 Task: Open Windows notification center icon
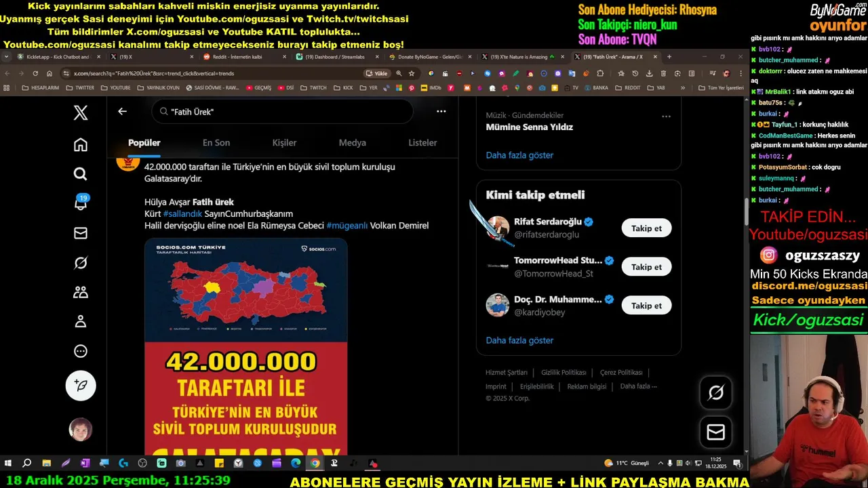(x=737, y=463)
